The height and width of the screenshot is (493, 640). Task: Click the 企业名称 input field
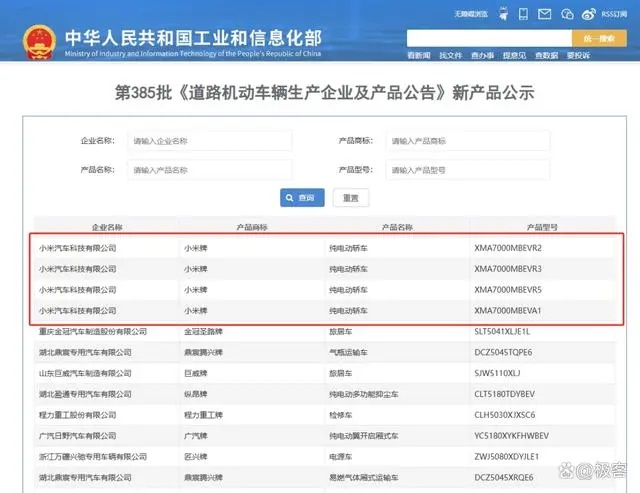[x=210, y=141]
